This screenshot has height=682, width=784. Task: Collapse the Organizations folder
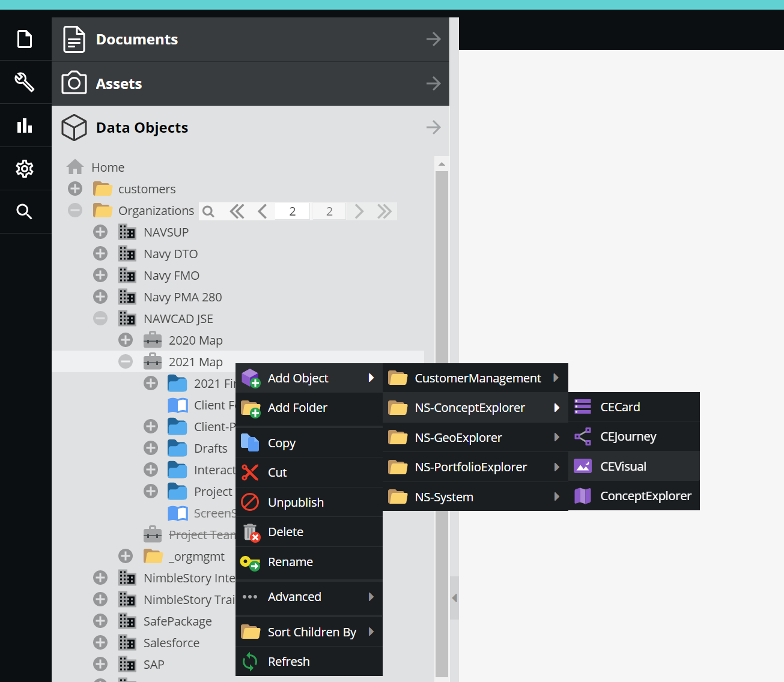tap(75, 210)
